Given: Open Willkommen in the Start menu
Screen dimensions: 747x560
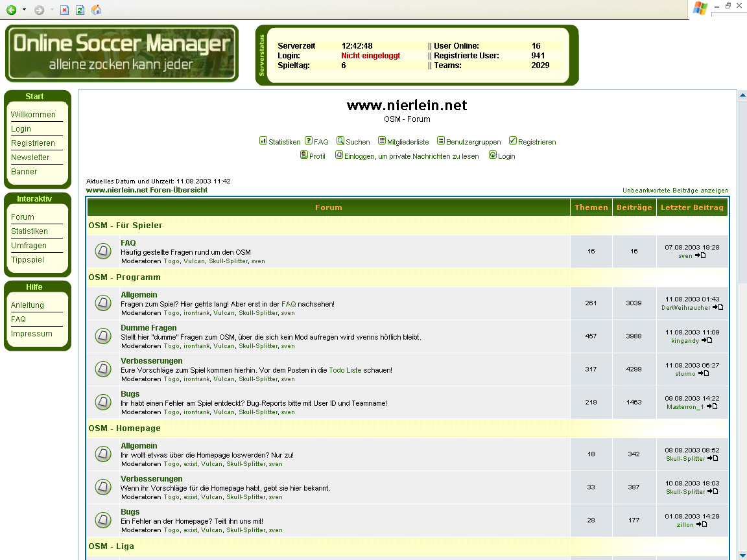Looking at the screenshot, I should [33, 115].
